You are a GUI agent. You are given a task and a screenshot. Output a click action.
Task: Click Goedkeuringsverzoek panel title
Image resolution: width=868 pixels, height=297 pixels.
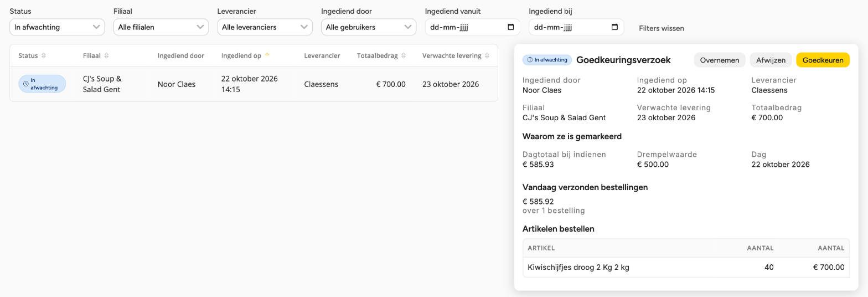pyautogui.click(x=623, y=60)
